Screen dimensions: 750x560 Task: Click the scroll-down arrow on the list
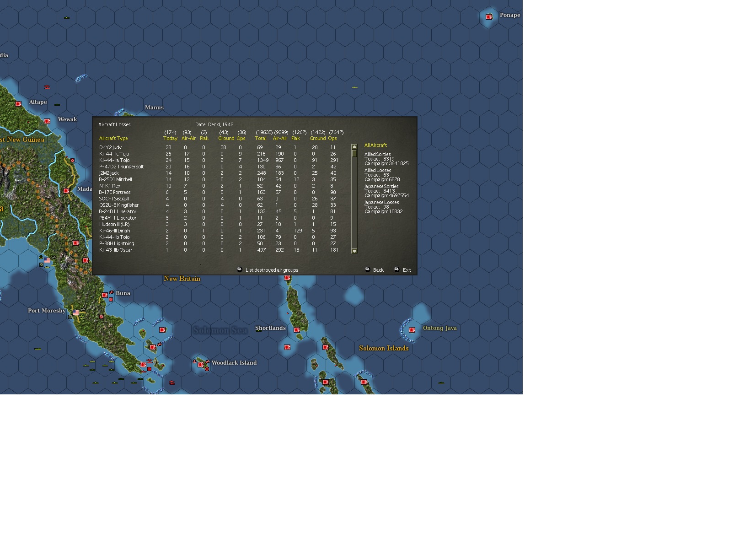354,251
